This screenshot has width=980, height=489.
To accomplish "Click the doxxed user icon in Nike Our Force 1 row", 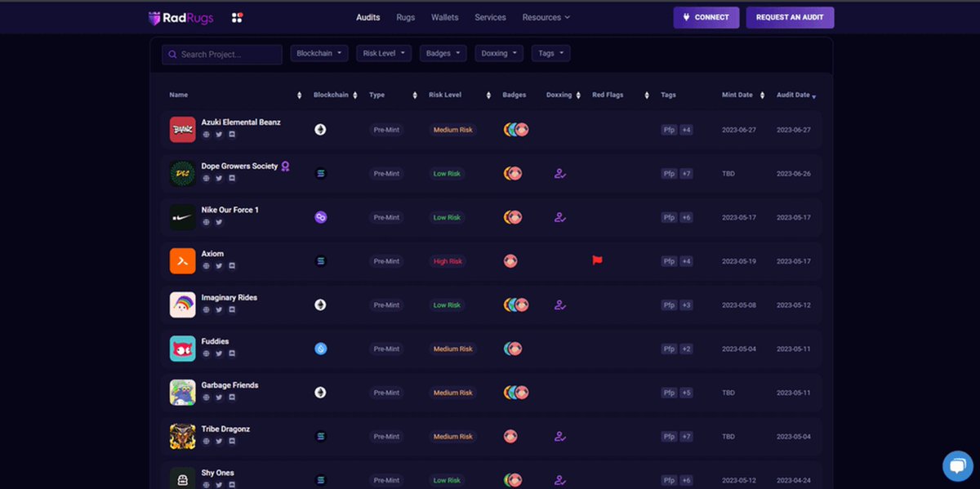I will click(x=559, y=217).
